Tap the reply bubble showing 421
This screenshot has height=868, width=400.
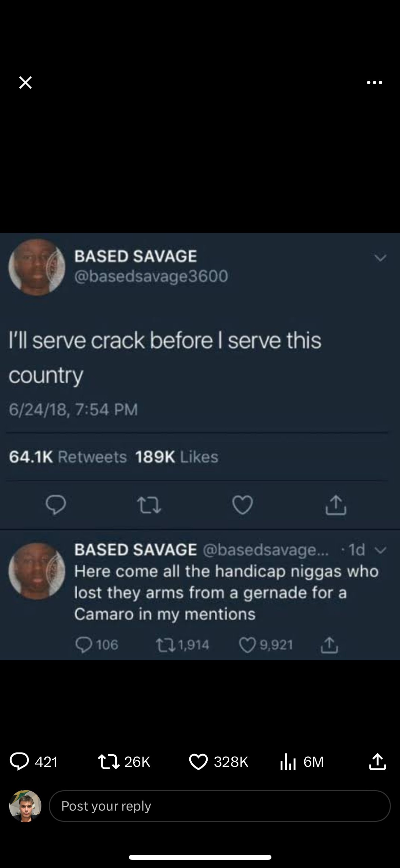pos(34,761)
